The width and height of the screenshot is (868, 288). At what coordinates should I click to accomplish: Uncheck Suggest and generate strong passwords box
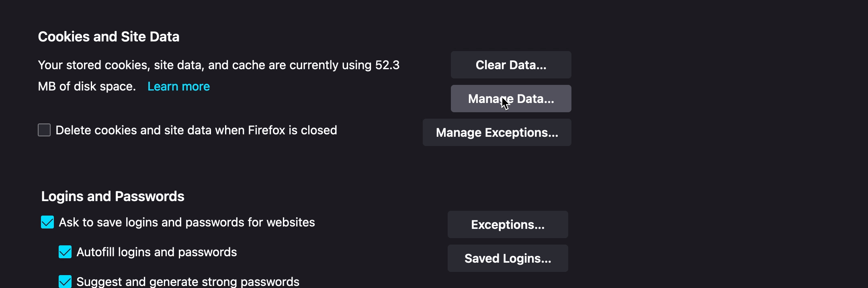pos(65,281)
